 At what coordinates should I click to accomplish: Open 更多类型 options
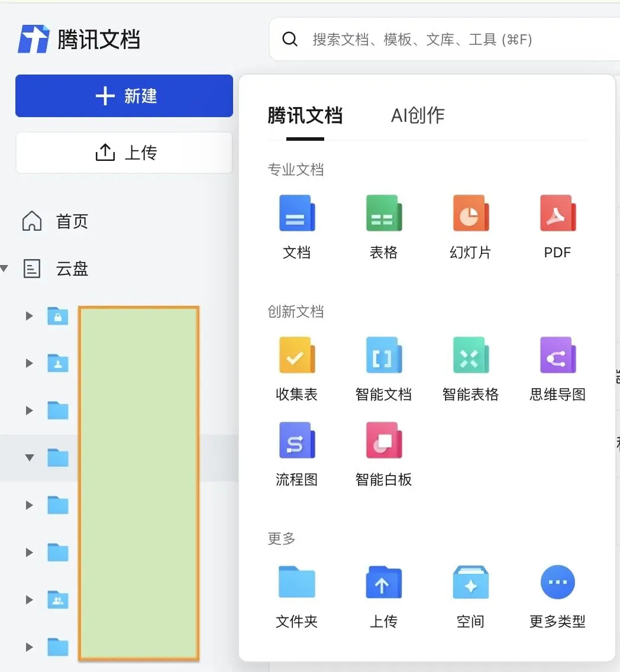(557, 596)
